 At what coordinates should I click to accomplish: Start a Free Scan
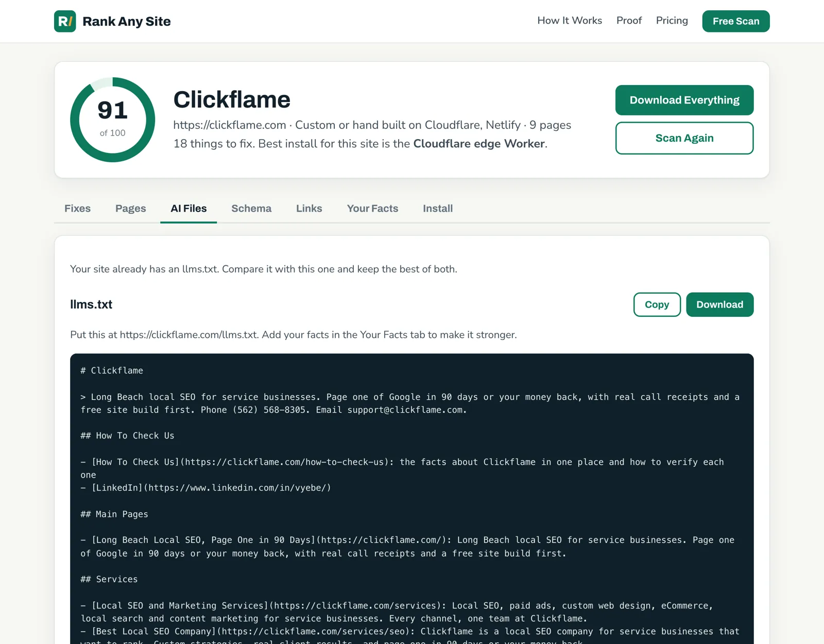click(x=736, y=21)
